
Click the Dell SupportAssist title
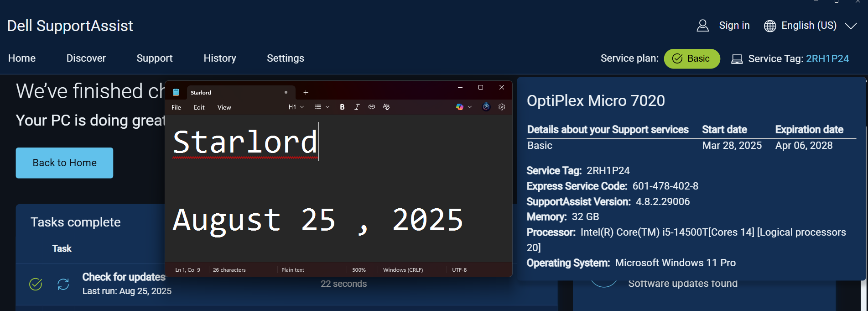(x=70, y=26)
